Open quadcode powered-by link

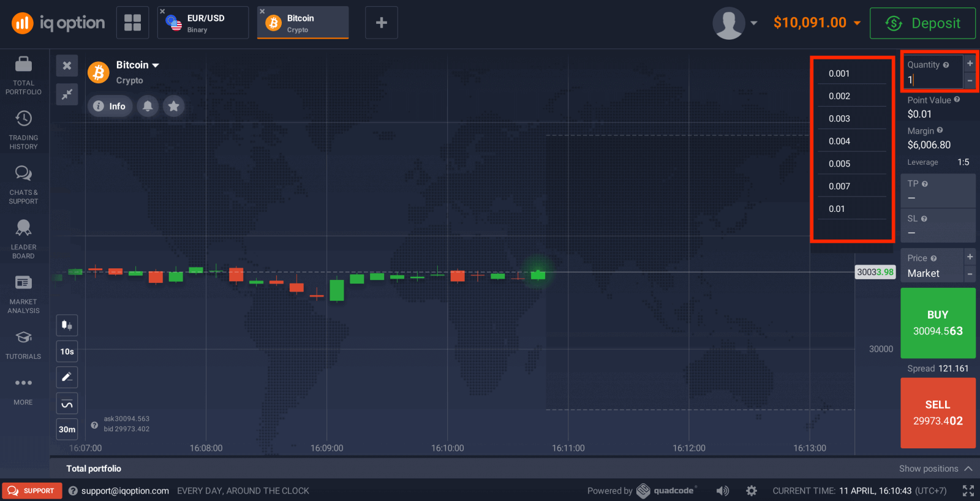(666, 491)
